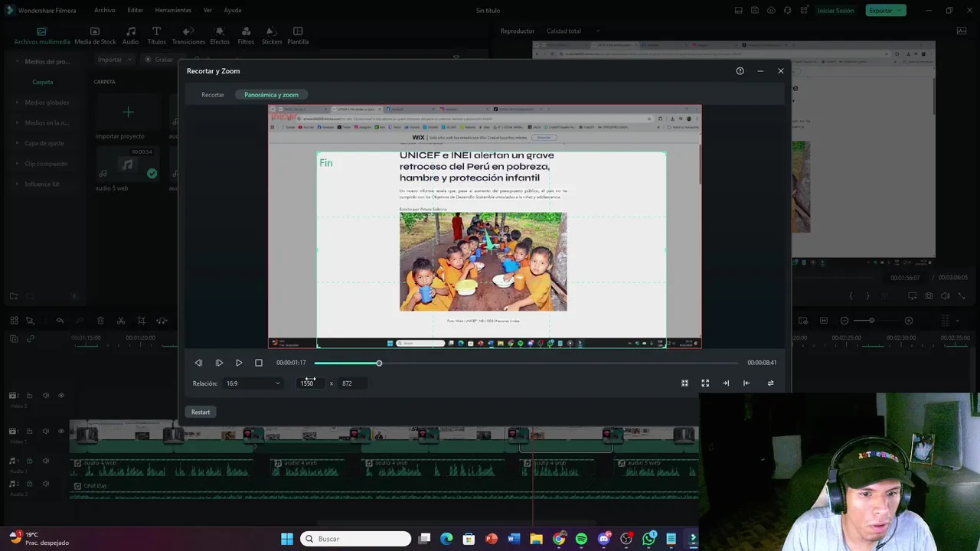Click the shrink-to-fit icon in pan zoom
980x551 pixels.
(684, 383)
